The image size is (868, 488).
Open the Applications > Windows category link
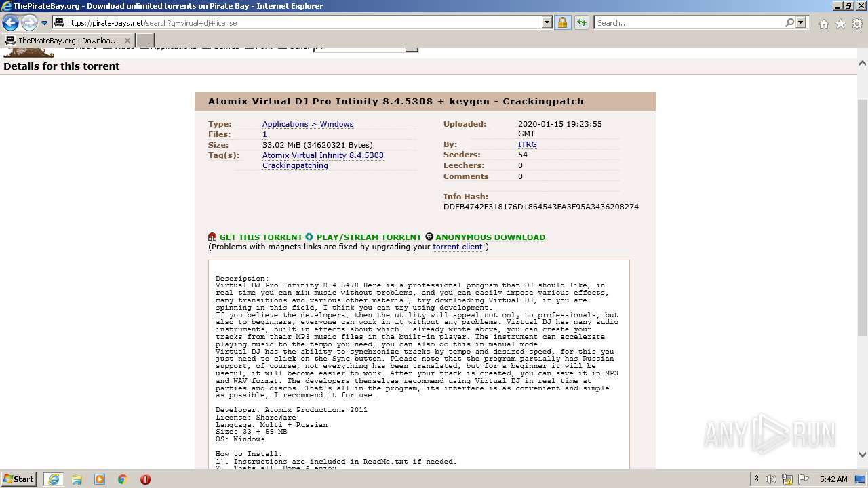[x=308, y=124]
